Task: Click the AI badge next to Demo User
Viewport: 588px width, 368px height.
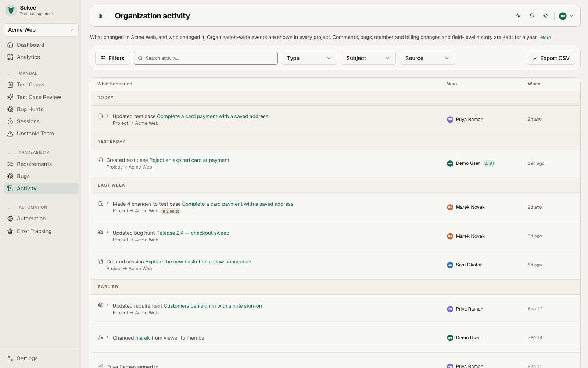Action: (489, 163)
